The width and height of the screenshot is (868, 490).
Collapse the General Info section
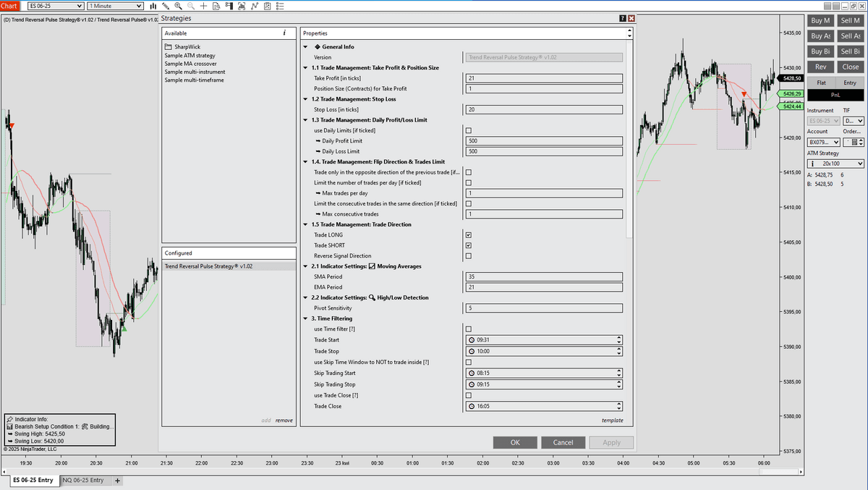[306, 47]
